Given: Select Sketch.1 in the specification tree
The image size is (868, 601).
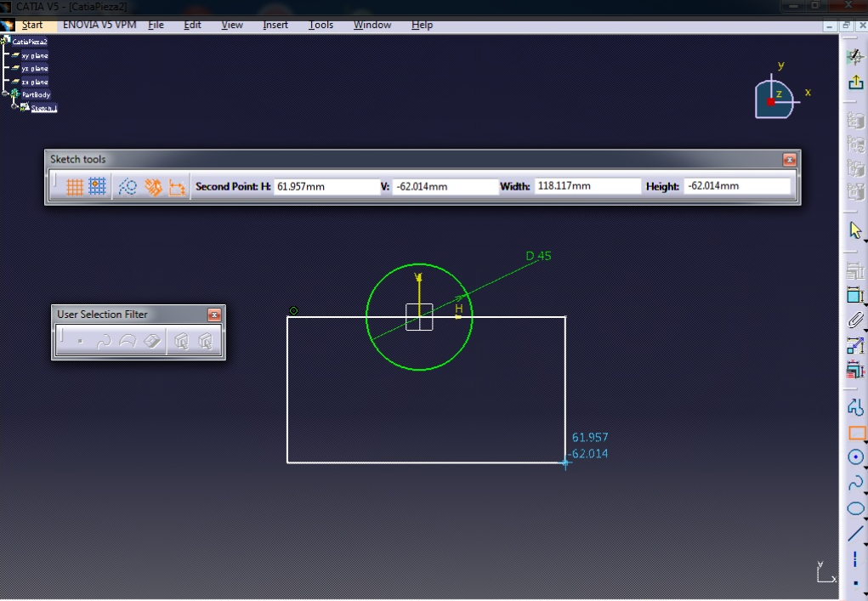Looking at the screenshot, I should 43,108.
